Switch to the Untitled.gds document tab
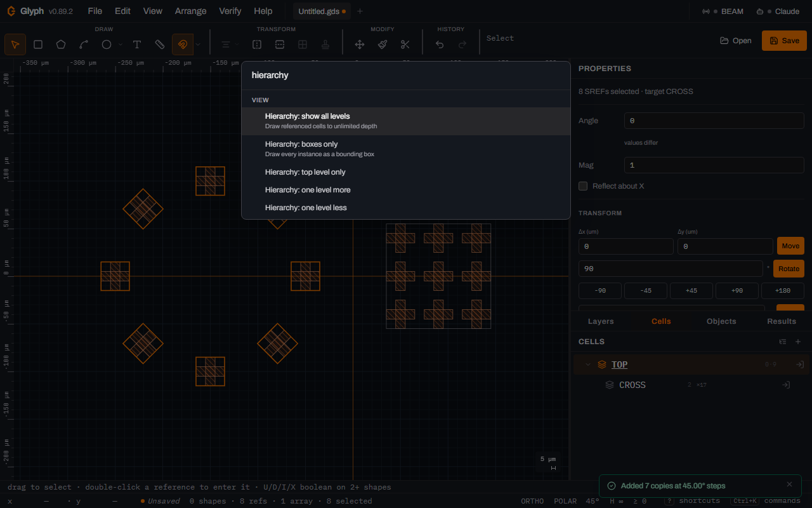This screenshot has width=812, height=508. 322,11
